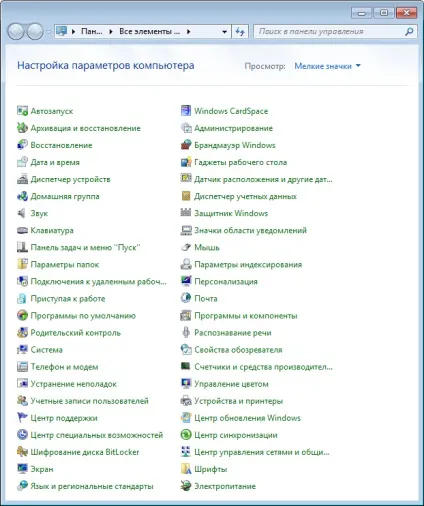Viewport: 424px width, 506px height.
Task: Click the Система computer icon
Action: point(22,349)
